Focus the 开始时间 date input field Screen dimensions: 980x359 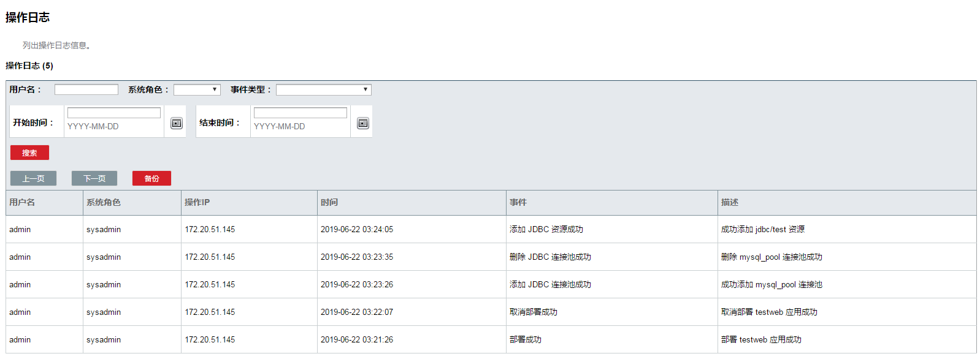(114, 113)
